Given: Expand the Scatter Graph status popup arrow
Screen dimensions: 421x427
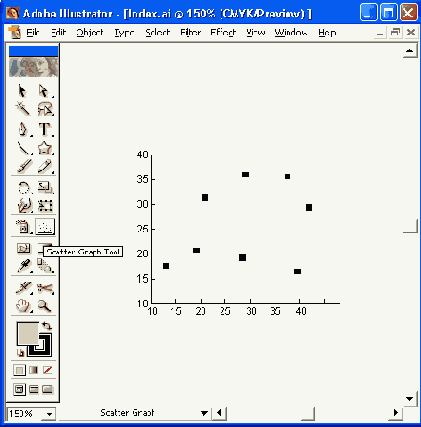Looking at the screenshot, I should (x=205, y=413).
